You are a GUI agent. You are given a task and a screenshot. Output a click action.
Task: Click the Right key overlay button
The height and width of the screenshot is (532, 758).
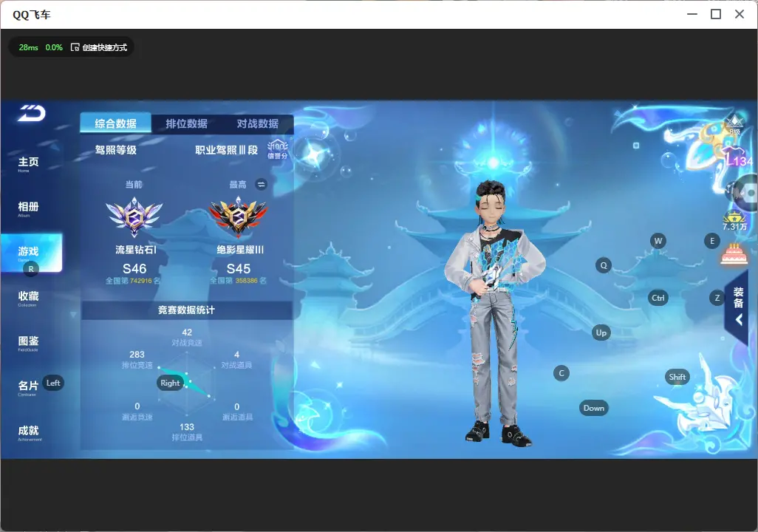170,383
